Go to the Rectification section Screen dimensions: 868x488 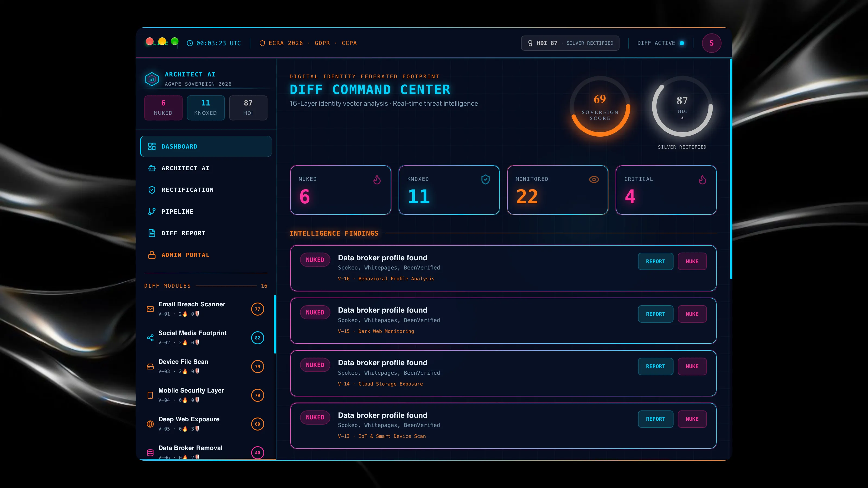point(206,190)
